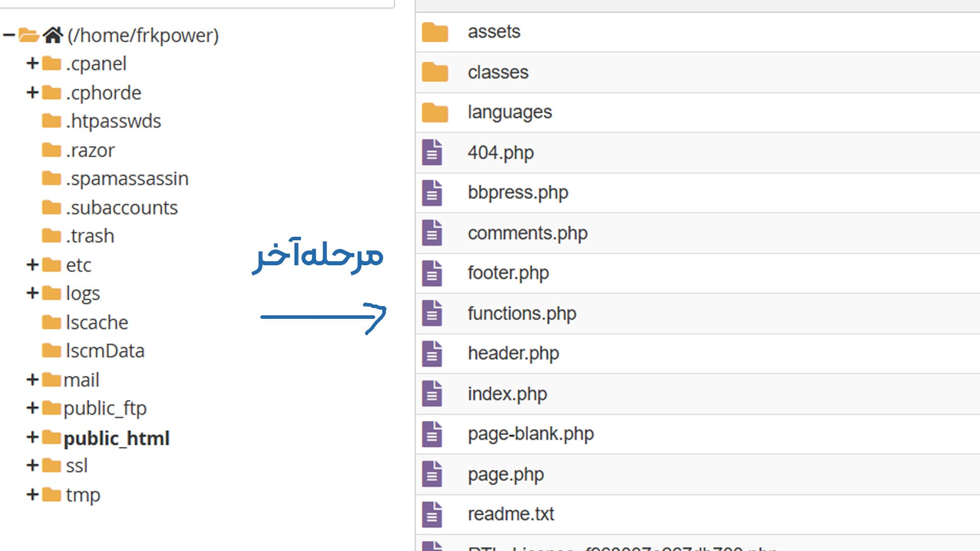
Task: Click the languages folder icon in file list
Action: tap(435, 112)
